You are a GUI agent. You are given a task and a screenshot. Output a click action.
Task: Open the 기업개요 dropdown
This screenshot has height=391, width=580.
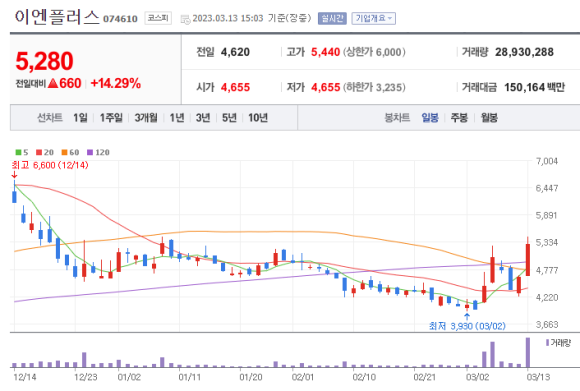coord(373,18)
